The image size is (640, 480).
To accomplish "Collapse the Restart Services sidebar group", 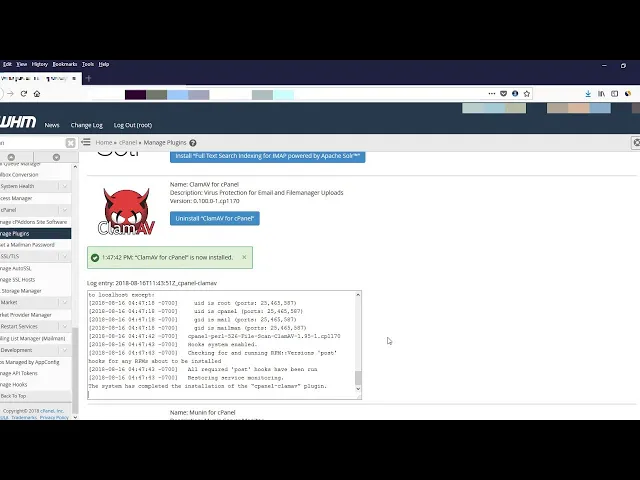I will (64, 327).
